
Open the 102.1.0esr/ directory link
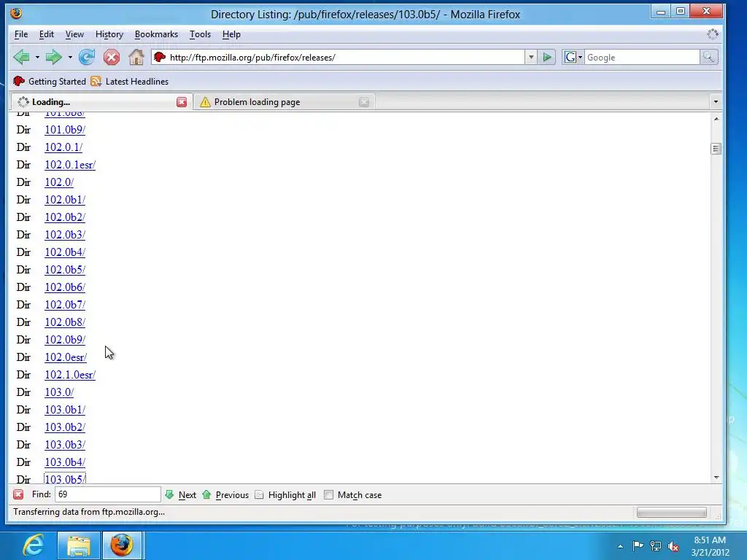click(70, 375)
